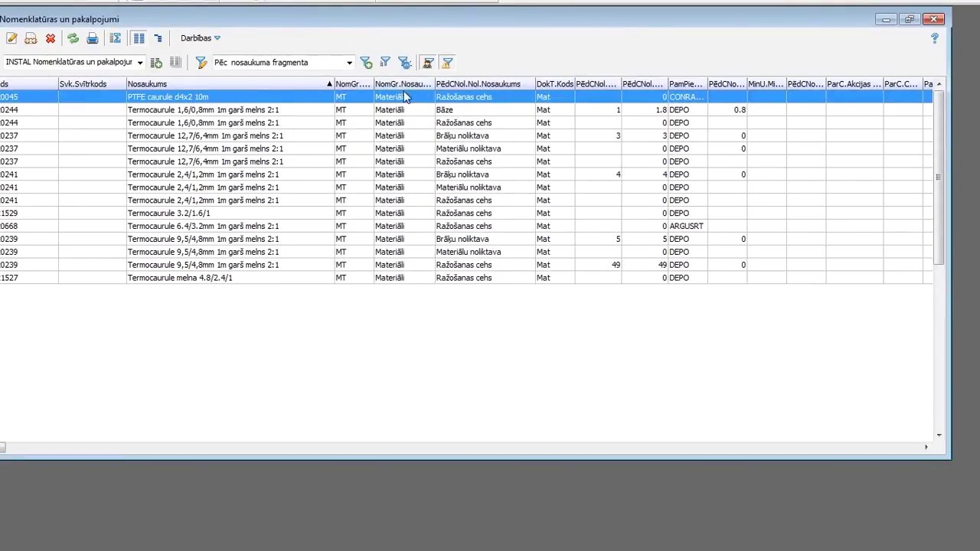Sort by the Nosaukums column header
The height and width of the screenshot is (551, 980).
230,84
